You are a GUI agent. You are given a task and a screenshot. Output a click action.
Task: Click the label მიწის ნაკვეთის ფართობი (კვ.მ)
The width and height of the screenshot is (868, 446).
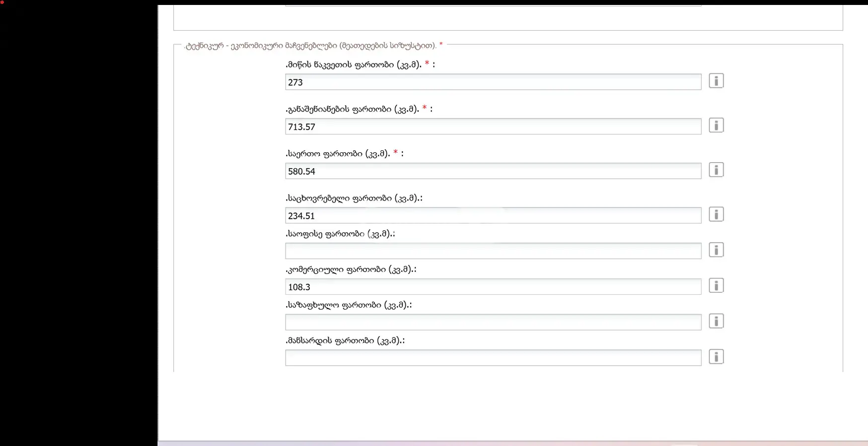tap(354, 64)
